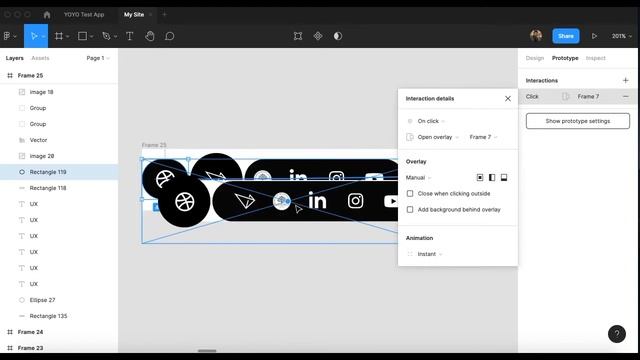Viewport: 640px width, 360px height.
Task: Remove the Click Frame 7 interaction
Action: click(625, 97)
